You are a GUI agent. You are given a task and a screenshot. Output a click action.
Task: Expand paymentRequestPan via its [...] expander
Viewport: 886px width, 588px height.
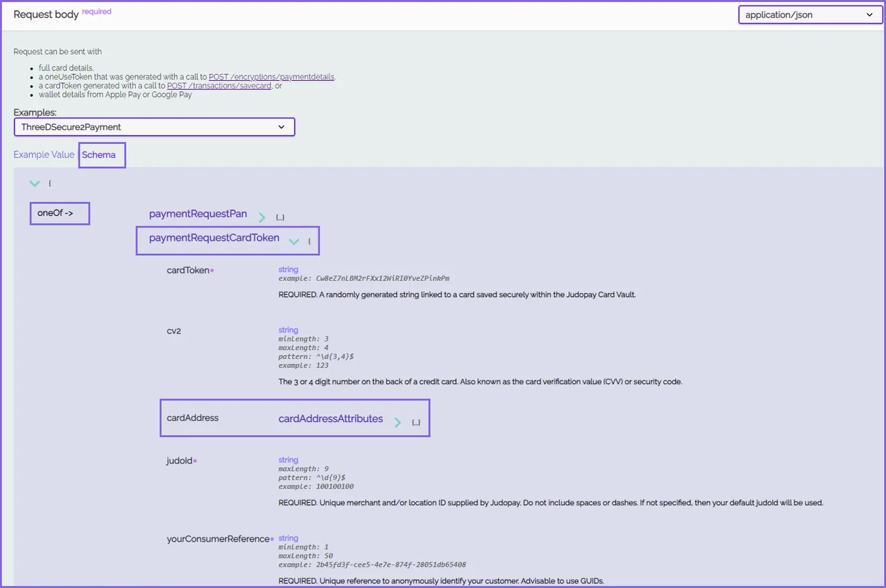(280, 217)
